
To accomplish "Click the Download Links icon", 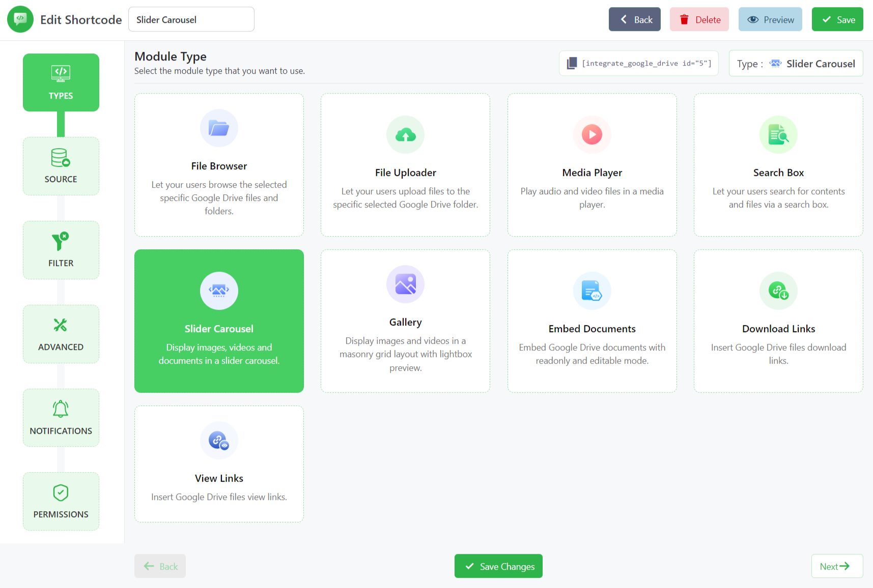I will 778,290.
